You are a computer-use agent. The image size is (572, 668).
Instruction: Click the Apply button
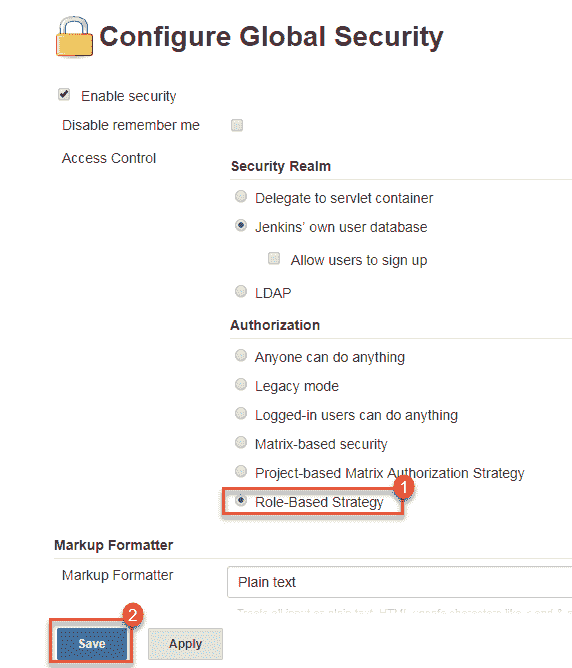pyautogui.click(x=185, y=644)
